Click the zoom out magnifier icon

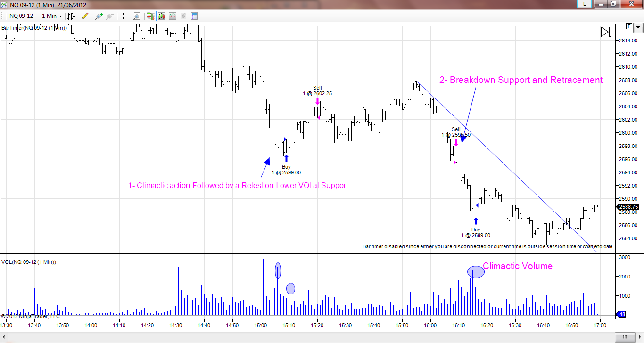pos(109,16)
